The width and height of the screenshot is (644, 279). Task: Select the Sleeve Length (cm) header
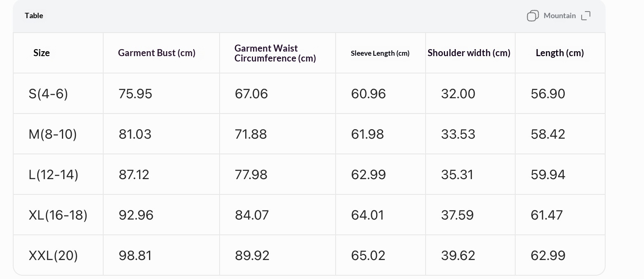[380, 53]
